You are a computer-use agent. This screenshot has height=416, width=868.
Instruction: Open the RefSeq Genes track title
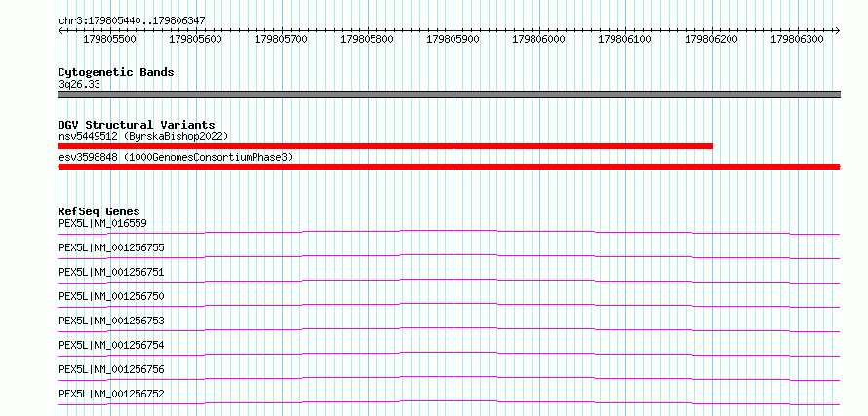99,211
